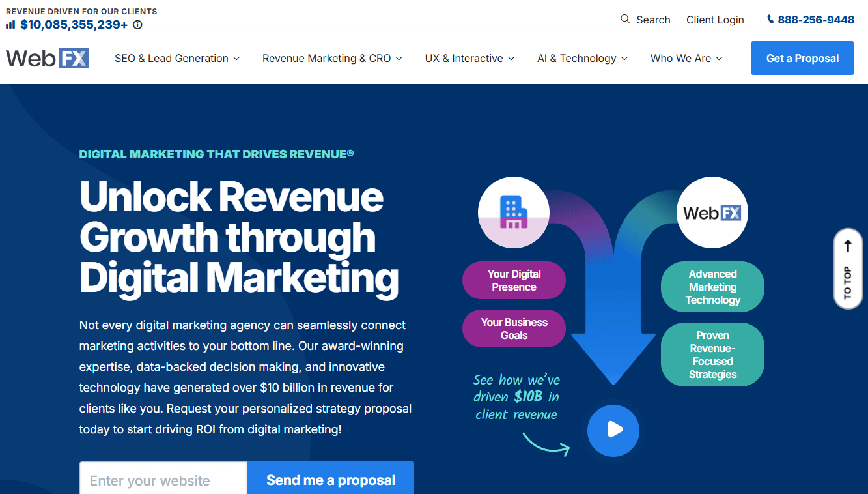The height and width of the screenshot is (494, 868).
Task: Open the AI & Technology menu
Action: [x=582, y=58]
